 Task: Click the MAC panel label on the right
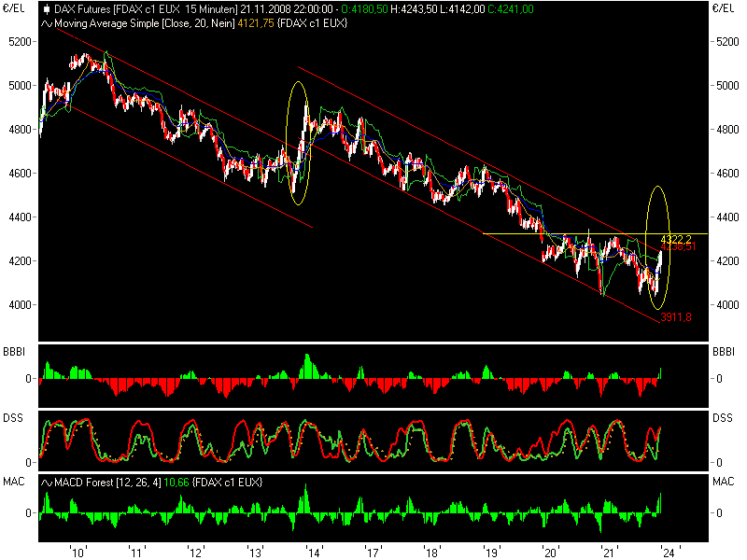[723, 482]
